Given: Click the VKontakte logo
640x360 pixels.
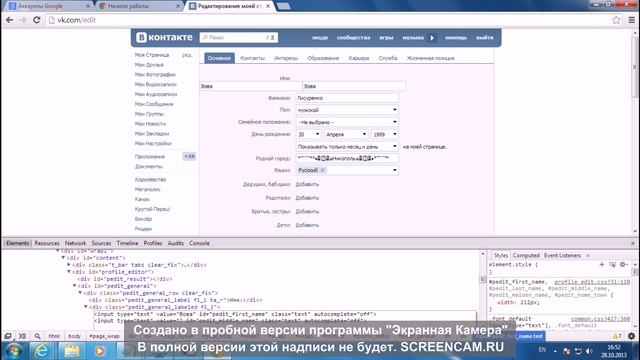Looking at the screenshot, I should (164, 37).
